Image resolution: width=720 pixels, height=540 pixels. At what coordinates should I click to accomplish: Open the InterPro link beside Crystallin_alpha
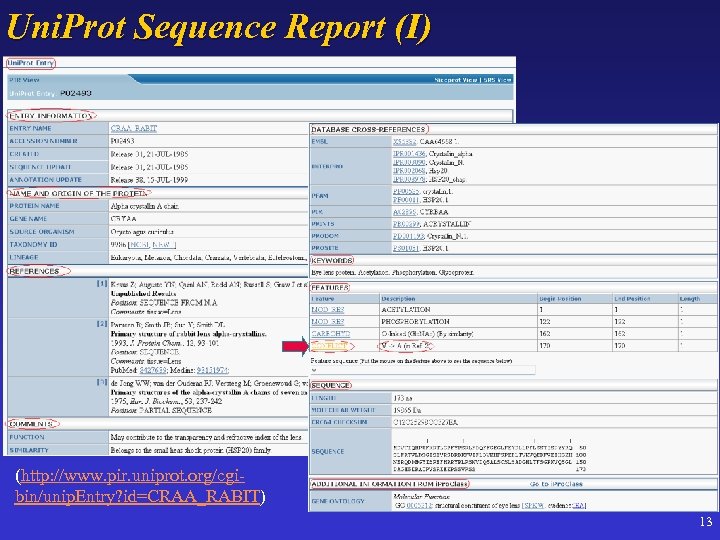pyautogui.click(x=409, y=154)
